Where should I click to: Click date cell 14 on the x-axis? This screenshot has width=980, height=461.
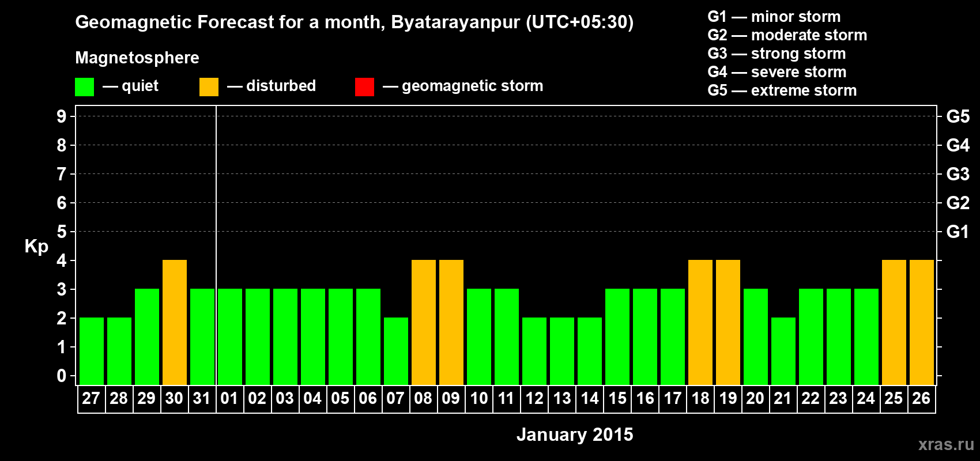[589, 399]
